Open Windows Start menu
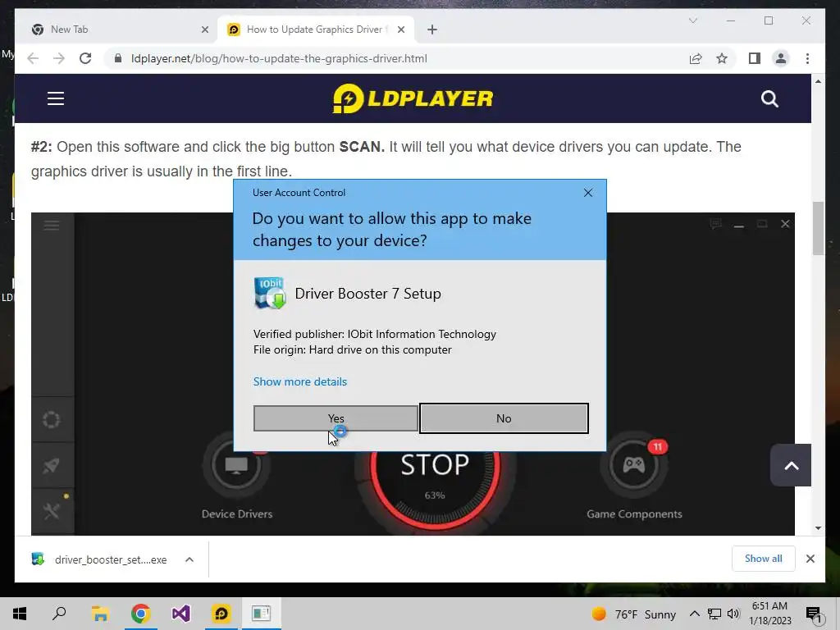The width and height of the screenshot is (840, 630). click(x=20, y=614)
